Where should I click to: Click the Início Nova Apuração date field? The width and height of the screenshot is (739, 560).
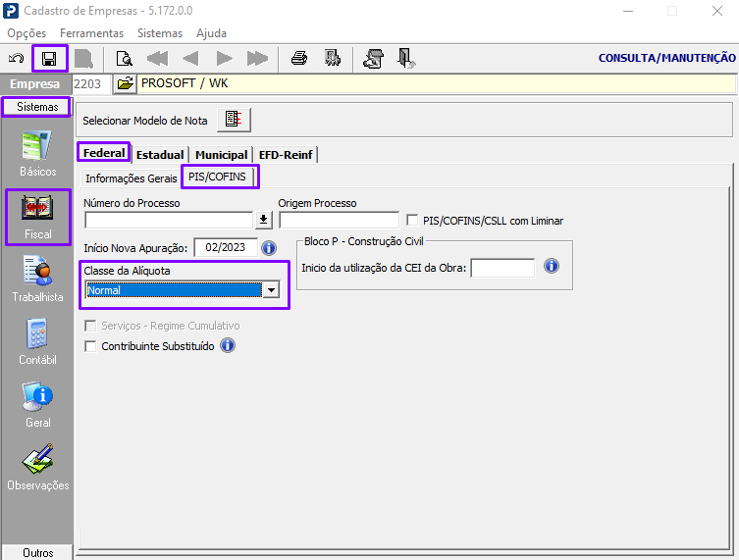tap(226, 248)
